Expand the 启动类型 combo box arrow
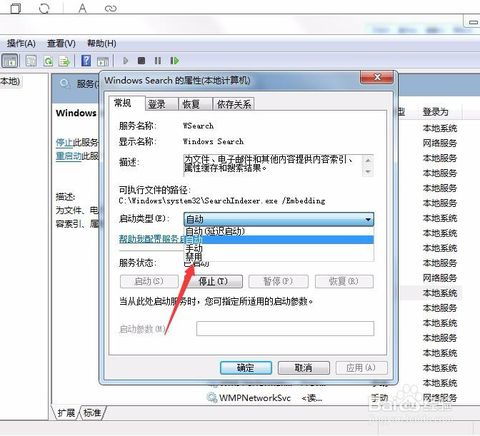 368,219
